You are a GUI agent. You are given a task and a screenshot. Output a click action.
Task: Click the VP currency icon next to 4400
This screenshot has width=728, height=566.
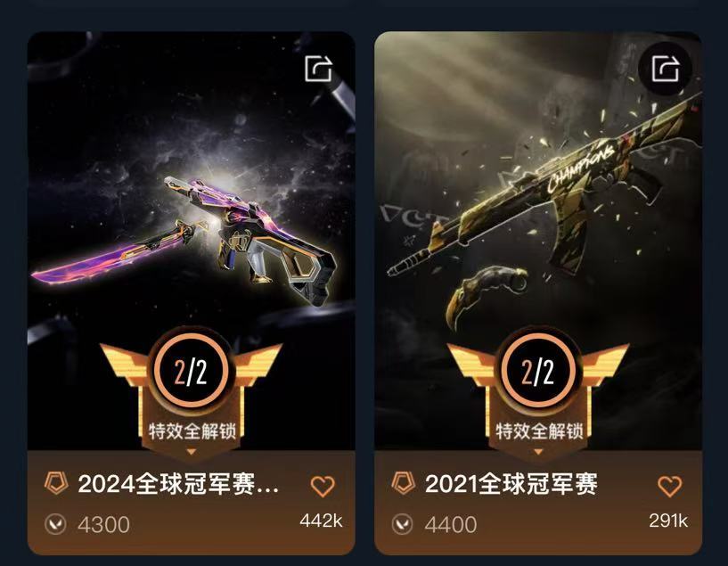402,525
